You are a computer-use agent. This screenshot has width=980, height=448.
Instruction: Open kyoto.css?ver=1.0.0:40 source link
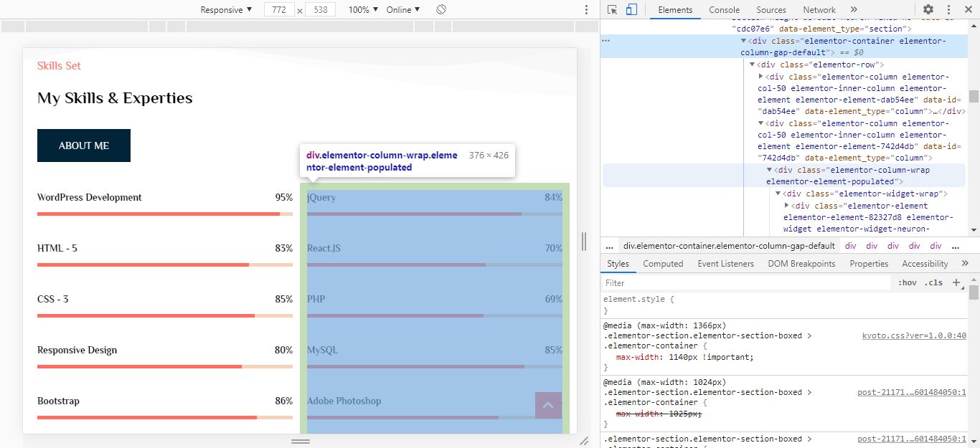pyautogui.click(x=914, y=335)
